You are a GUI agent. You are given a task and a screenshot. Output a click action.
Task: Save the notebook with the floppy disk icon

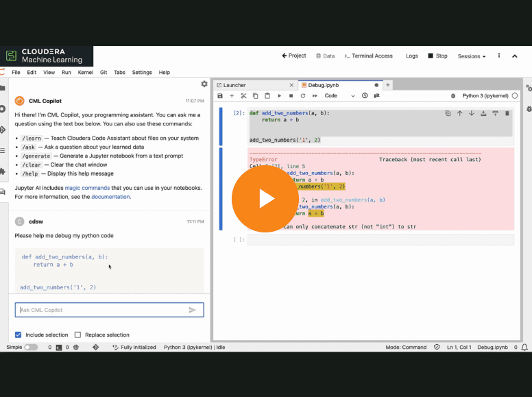pos(220,96)
